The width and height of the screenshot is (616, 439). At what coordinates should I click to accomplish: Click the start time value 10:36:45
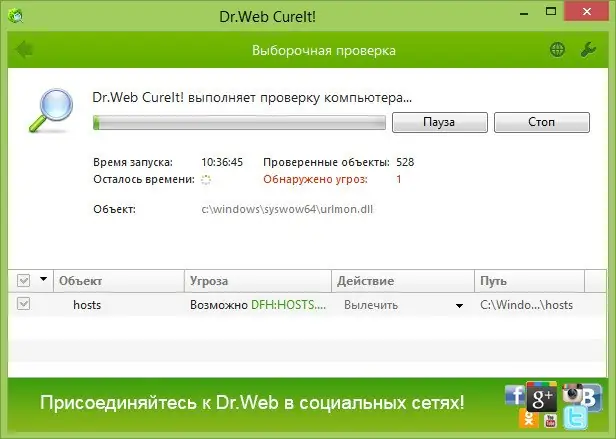pos(222,162)
